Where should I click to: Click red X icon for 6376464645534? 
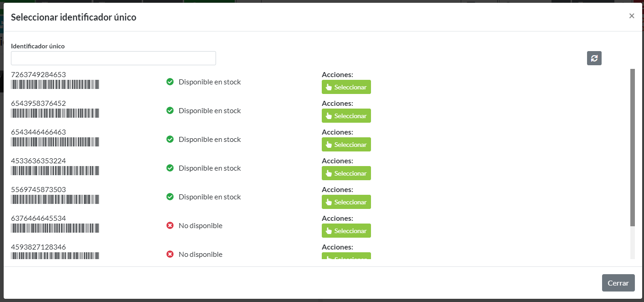click(x=170, y=225)
